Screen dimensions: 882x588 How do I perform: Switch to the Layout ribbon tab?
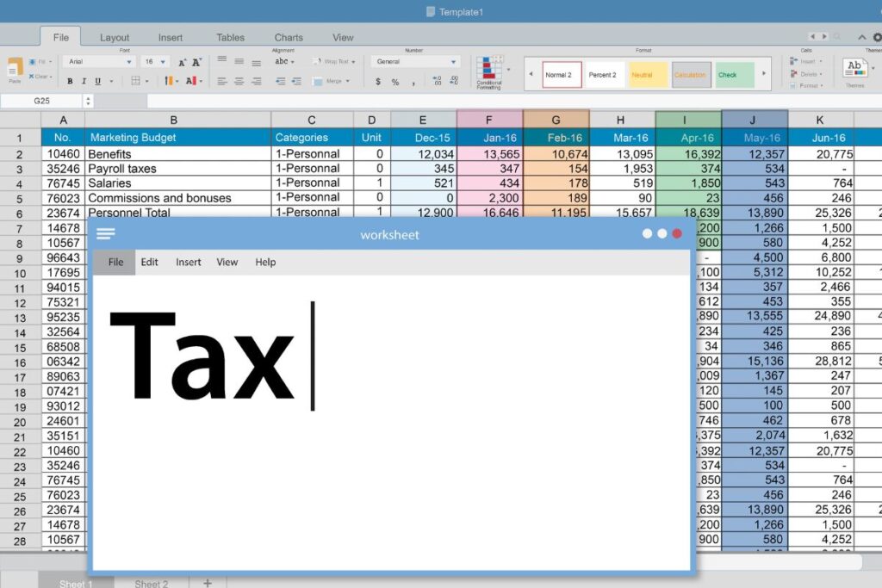click(x=115, y=38)
